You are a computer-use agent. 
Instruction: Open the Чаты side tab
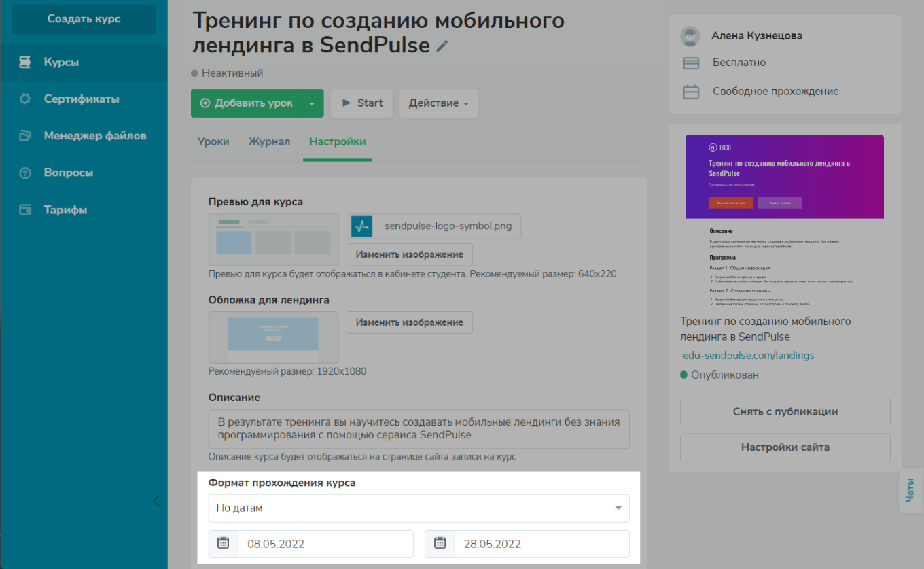click(910, 491)
